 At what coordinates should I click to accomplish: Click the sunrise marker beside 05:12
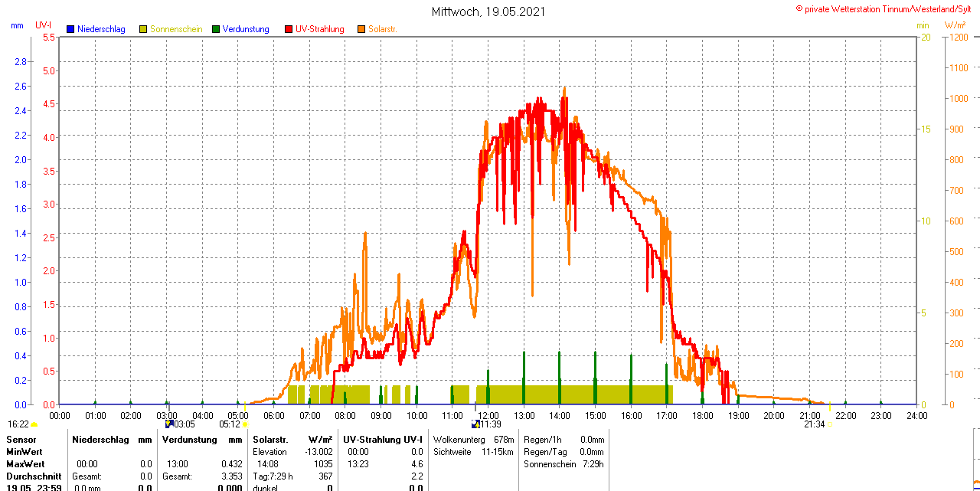click(246, 424)
